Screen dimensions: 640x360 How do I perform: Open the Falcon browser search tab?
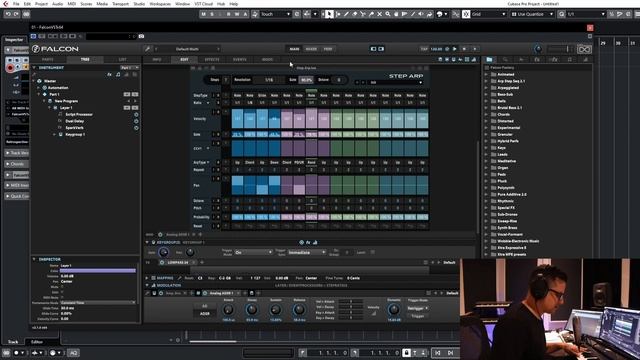point(505,60)
